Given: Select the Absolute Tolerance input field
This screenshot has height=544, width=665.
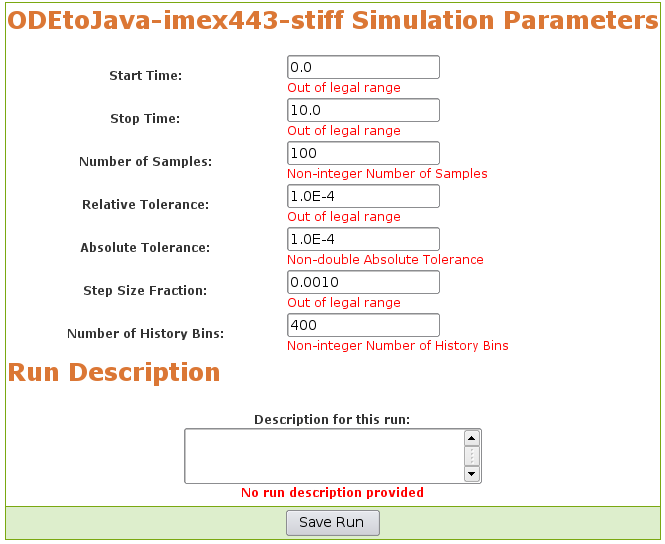Looking at the screenshot, I should [363, 239].
